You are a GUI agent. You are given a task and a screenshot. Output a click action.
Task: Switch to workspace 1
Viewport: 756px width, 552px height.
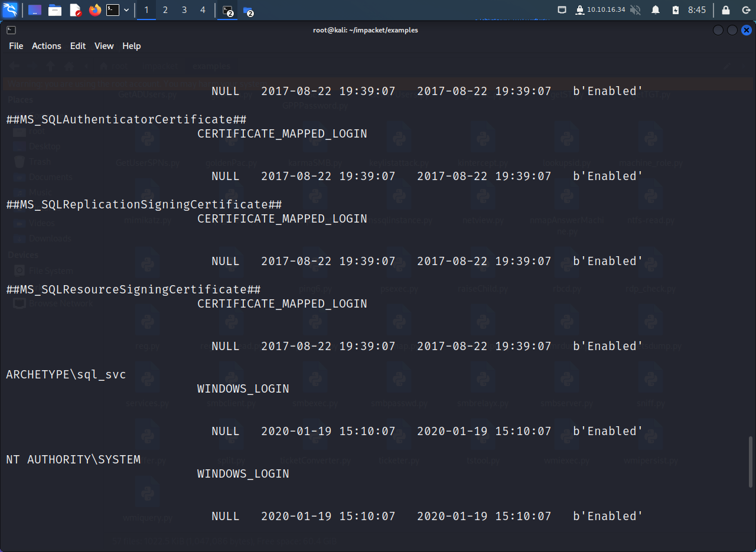pos(146,10)
